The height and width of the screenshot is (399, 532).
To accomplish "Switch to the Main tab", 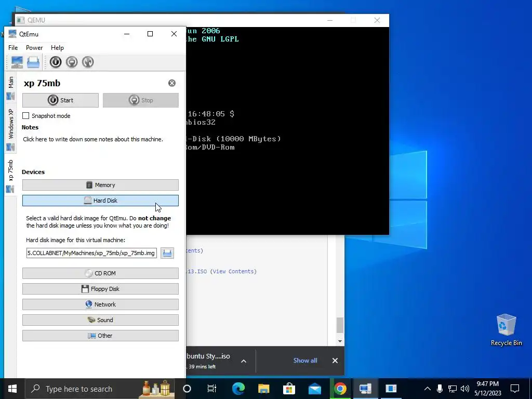I will 10,88.
